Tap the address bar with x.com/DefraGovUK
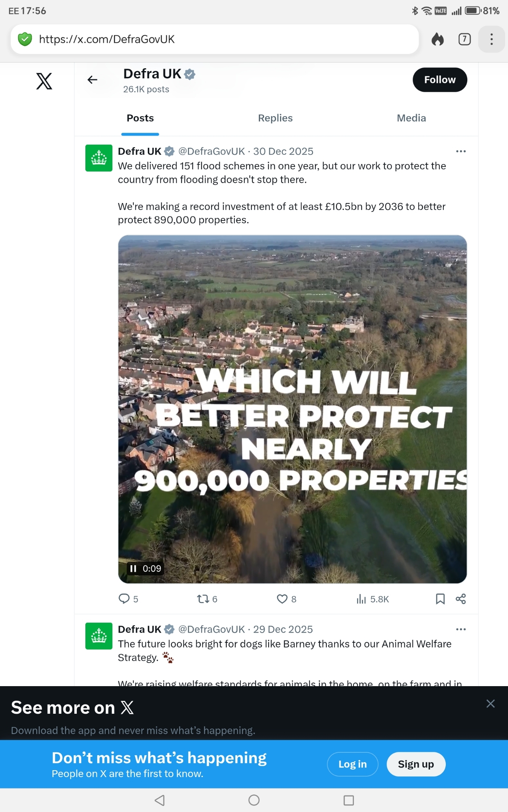The width and height of the screenshot is (508, 812). 215,39
